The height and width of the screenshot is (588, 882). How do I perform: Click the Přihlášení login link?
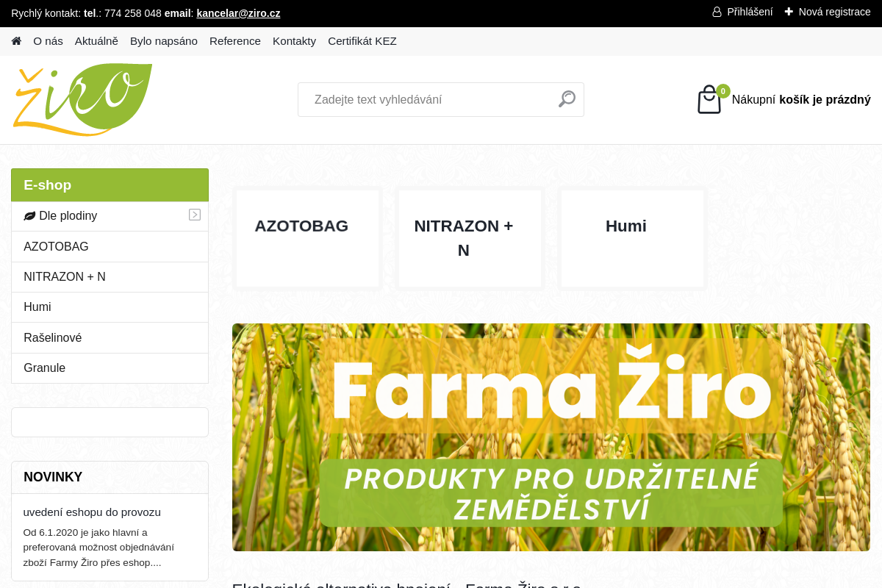coord(750,12)
